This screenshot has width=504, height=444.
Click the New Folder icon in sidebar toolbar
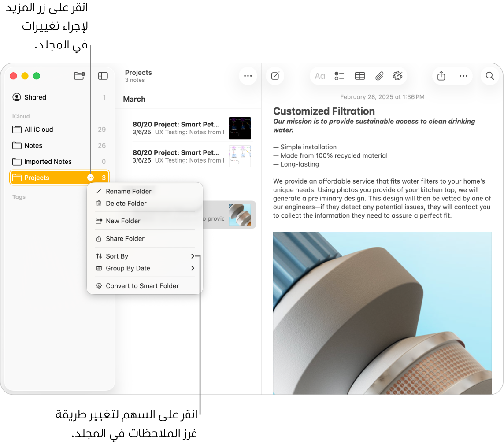79,76
